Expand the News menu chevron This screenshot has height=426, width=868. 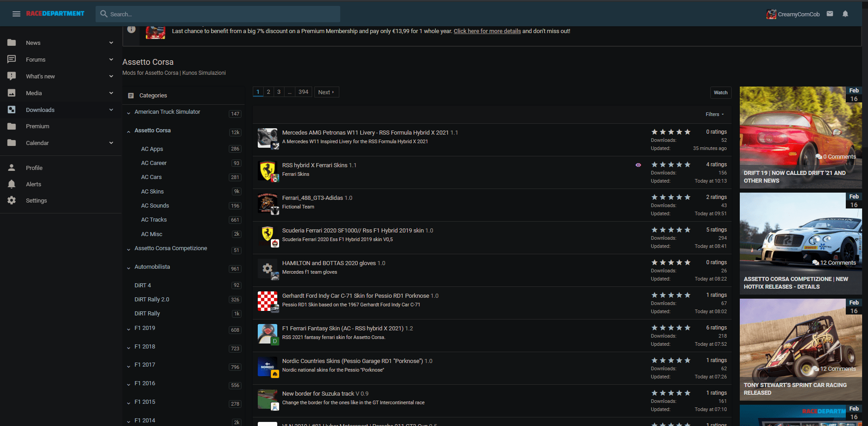click(111, 43)
